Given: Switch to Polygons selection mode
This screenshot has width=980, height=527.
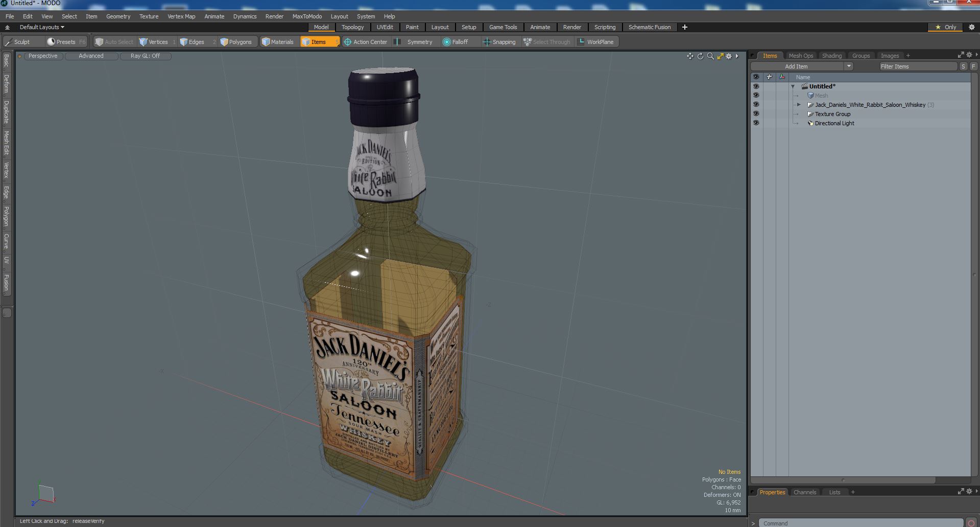Looking at the screenshot, I should point(237,42).
